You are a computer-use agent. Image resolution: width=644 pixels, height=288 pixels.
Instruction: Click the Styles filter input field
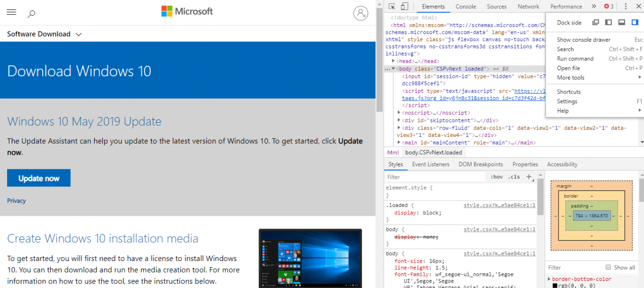(x=434, y=177)
